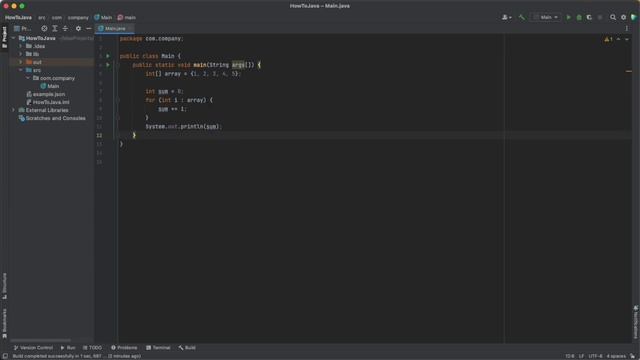
Task: Go to previous highlighted error arrow
Action: click(618, 40)
